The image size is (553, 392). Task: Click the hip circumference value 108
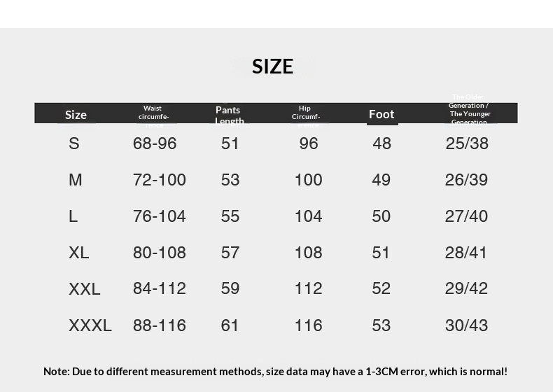point(308,253)
